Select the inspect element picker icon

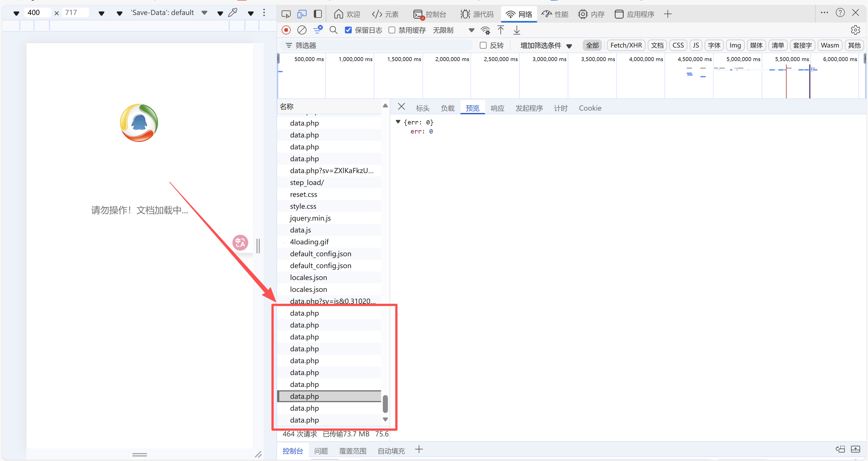286,14
